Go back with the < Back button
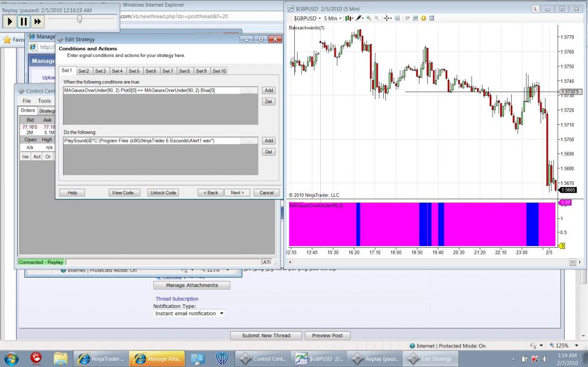 pyautogui.click(x=211, y=193)
